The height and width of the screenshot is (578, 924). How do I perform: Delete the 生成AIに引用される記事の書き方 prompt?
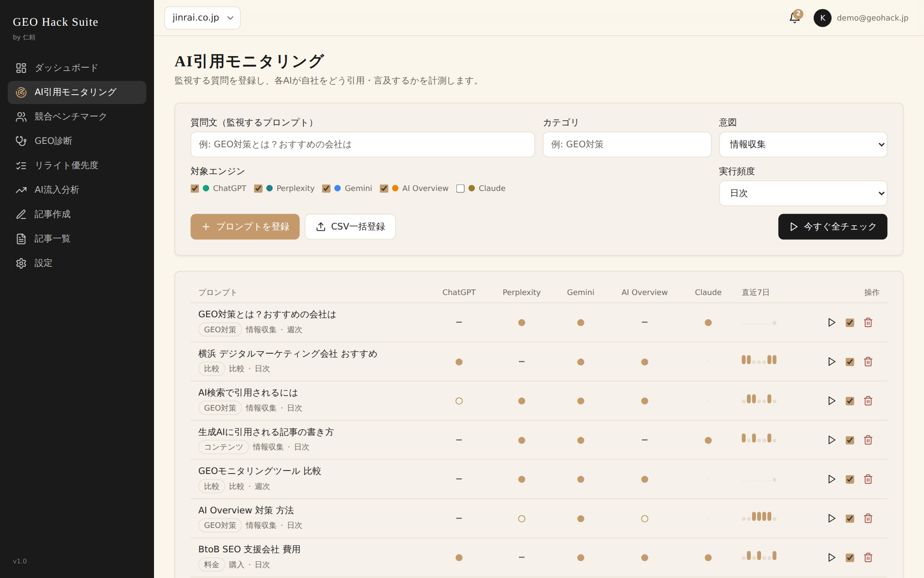(x=868, y=440)
